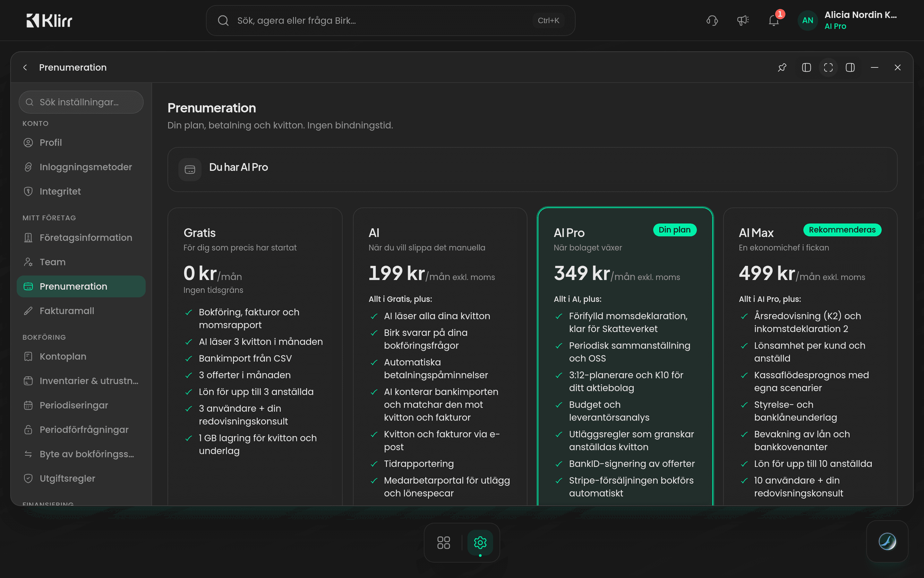924x578 pixels.
Task: Open Kontoplan settings
Action: 81,357
